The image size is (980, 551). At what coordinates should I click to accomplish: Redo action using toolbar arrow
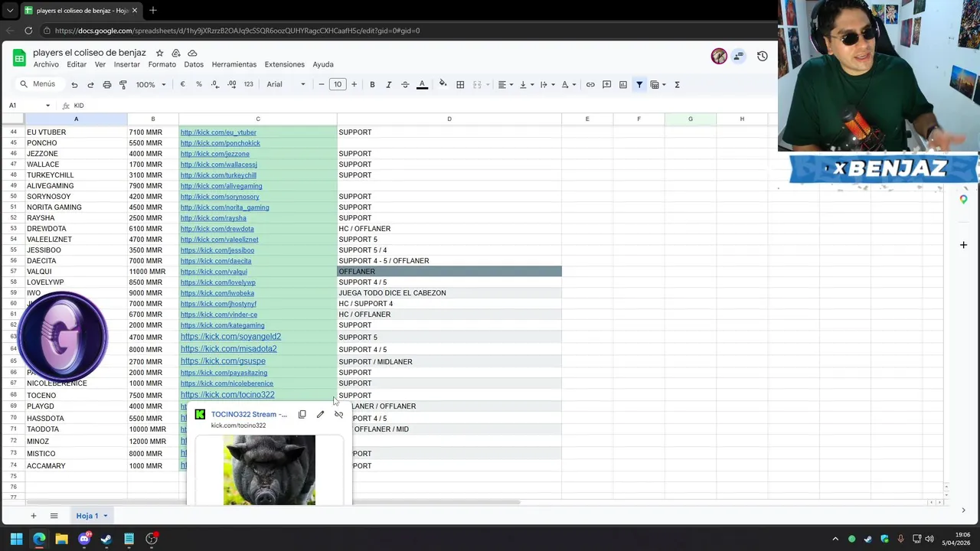tap(90, 85)
